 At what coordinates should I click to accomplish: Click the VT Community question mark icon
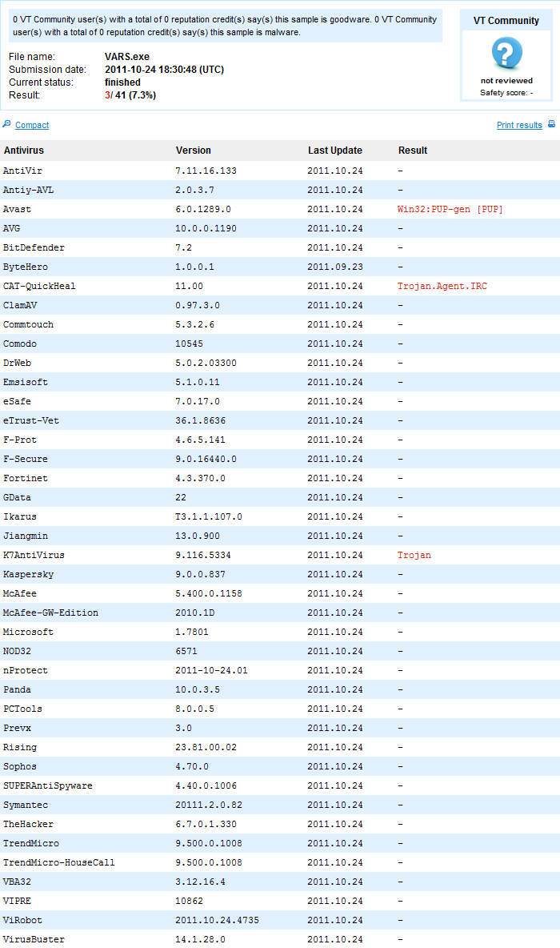pyautogui.click(x=506, y=53)
